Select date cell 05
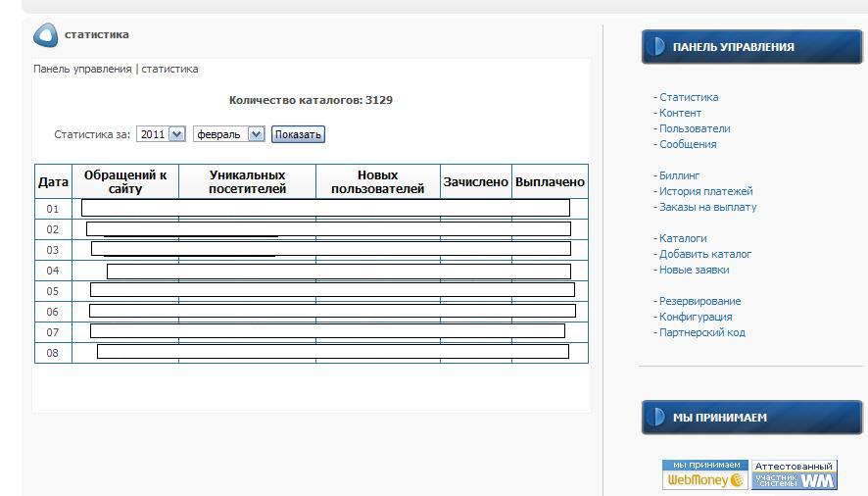Screen dimensions: 868x496 53,291
